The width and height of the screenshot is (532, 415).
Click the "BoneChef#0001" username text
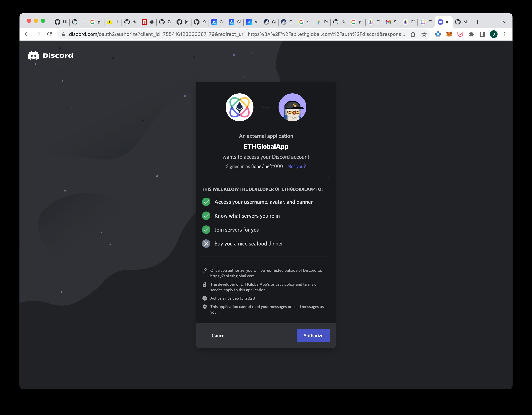tap(268, 166)
